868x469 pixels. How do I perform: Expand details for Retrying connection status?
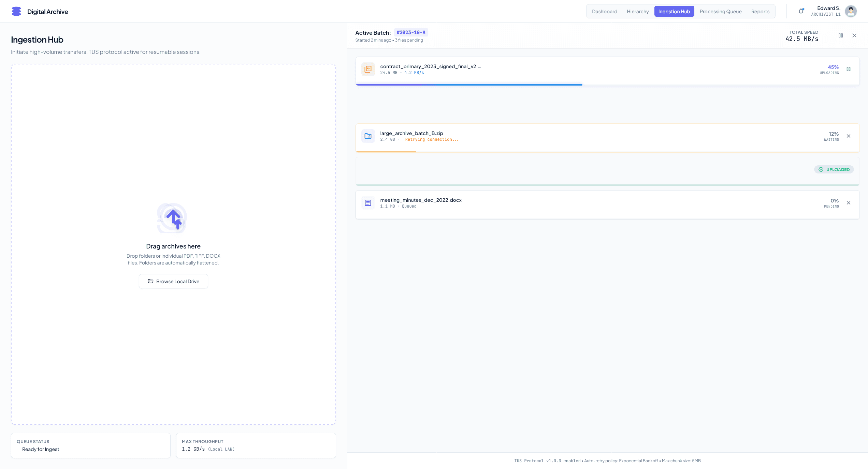click(432, 139)
